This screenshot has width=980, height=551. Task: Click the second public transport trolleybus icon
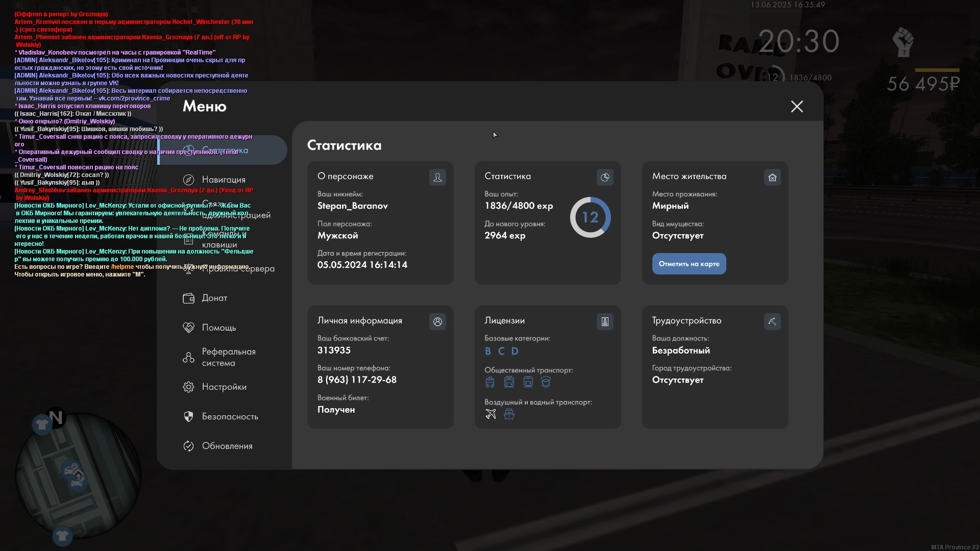(509, 382)
